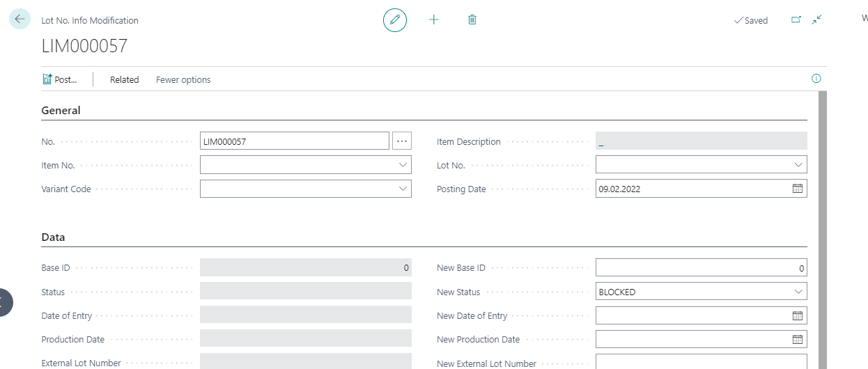Select Fewer options in action bar

183,79
